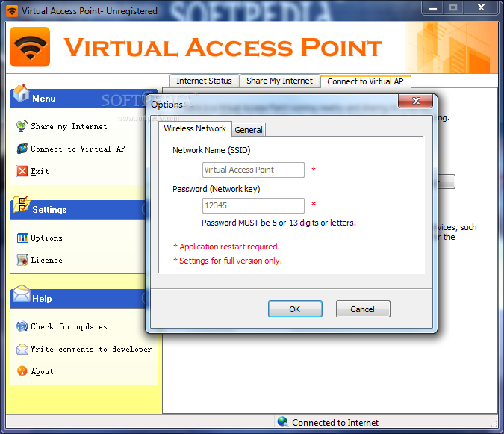Screen dimensions: 504x434
Task: Select the Connect to Virtual AP tab
Action: point(365,81)
